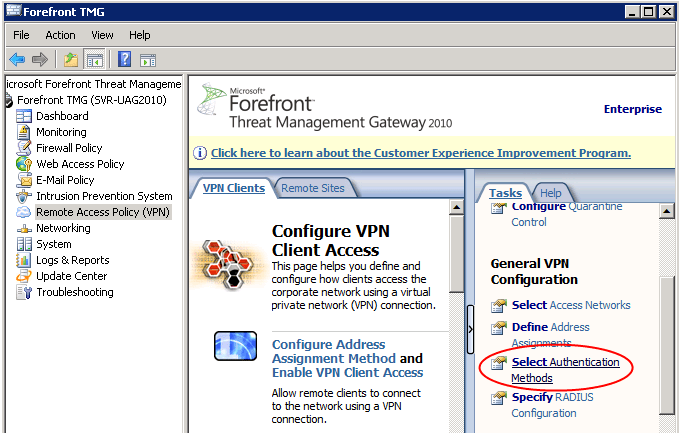The width and height of the screenshot is (679, 433).
Task: Click the Specify RADIUS Configuration task icon
Action: pos(499,397)
